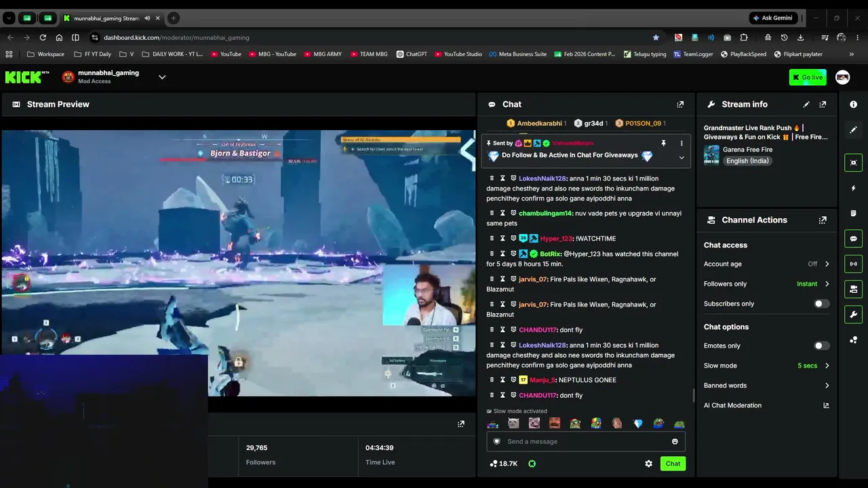Screen dimensions: 868x488
Task: Open the channel switcher dropdown next to munnabhai_gaming
Action: pyautogui.click(x=162, y=77)
